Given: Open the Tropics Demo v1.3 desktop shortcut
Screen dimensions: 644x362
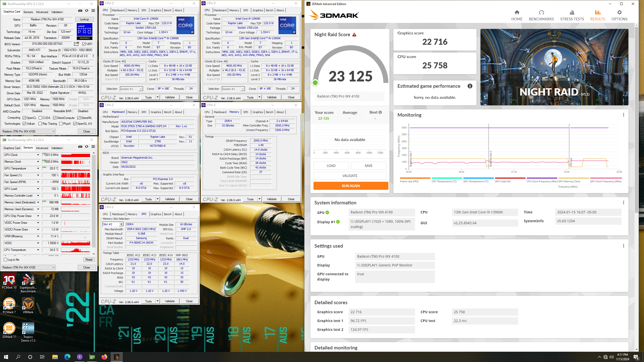Looking at the screenshot, I should point(28,332).
